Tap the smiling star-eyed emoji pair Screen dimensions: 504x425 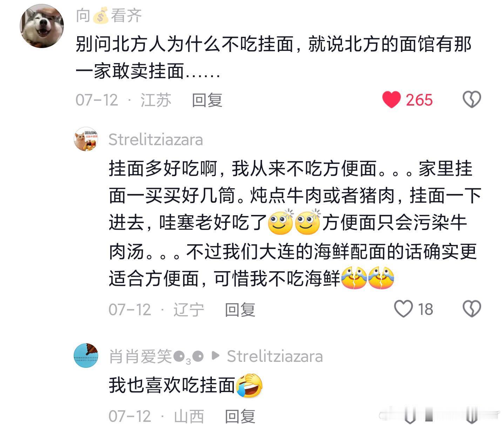(294, 223)
